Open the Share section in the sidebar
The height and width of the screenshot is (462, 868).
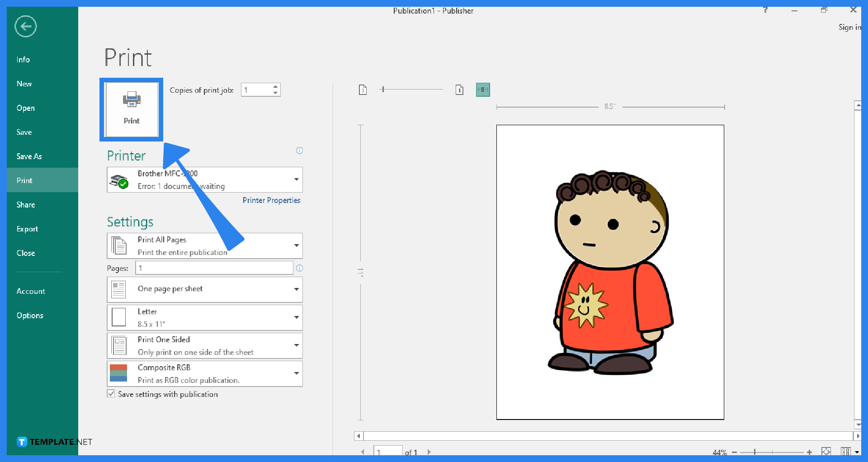tap(26, 204)
